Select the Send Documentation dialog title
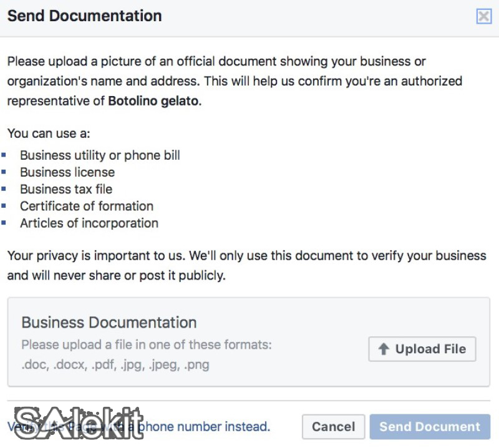Viewport: 499px width, 448px height. tap(84, 16)
